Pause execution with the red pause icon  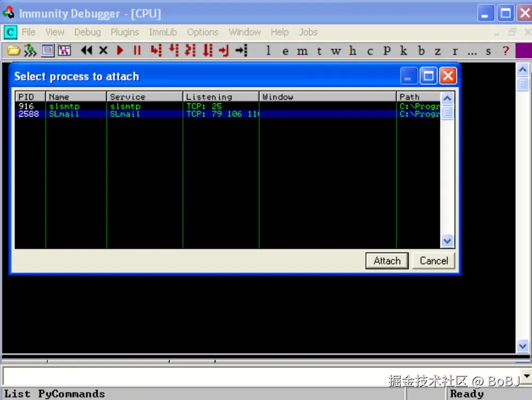(137, 51)
